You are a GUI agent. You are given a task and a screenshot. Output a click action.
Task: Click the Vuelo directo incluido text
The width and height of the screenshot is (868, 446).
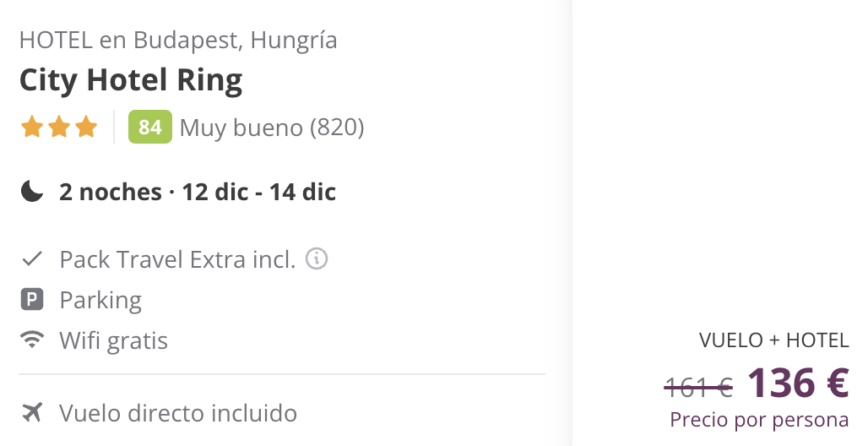click(178, 413)
